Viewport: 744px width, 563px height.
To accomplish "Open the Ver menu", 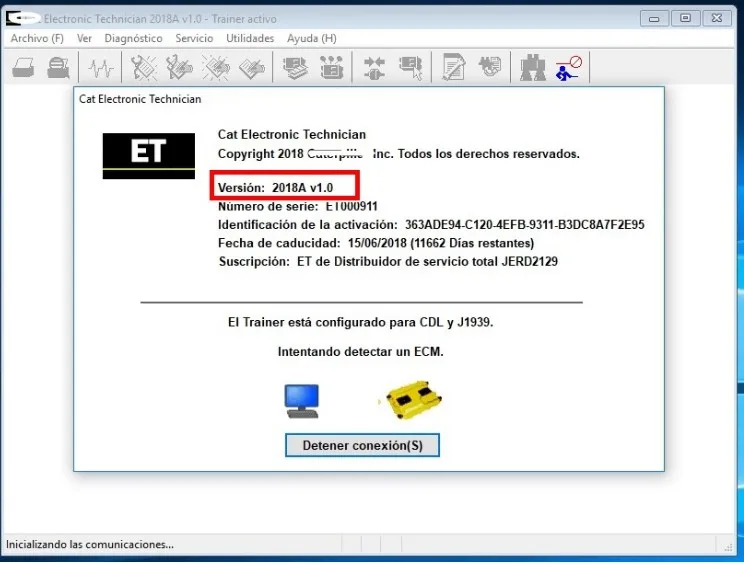I will click(84, 38).
